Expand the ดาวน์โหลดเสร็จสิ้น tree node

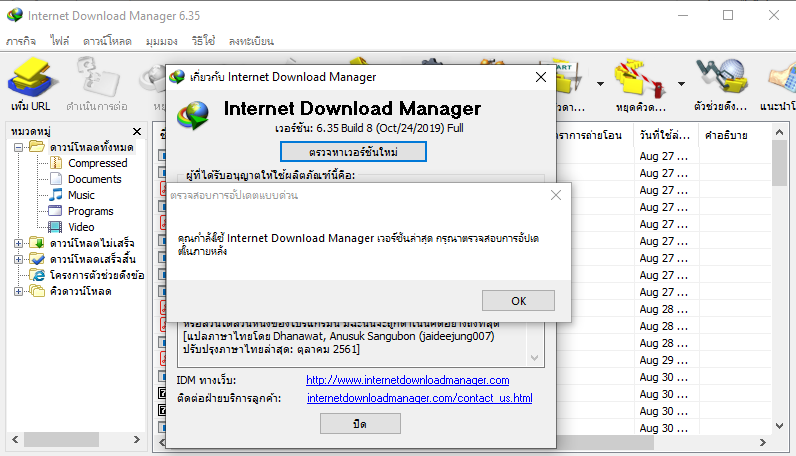pyautogui.click(x=18, y=259)
